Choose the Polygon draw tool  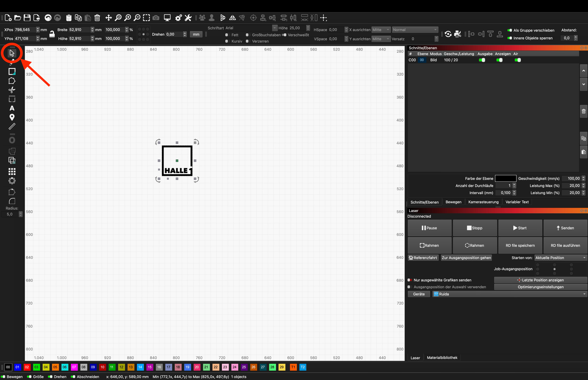[x=12, y=81]
